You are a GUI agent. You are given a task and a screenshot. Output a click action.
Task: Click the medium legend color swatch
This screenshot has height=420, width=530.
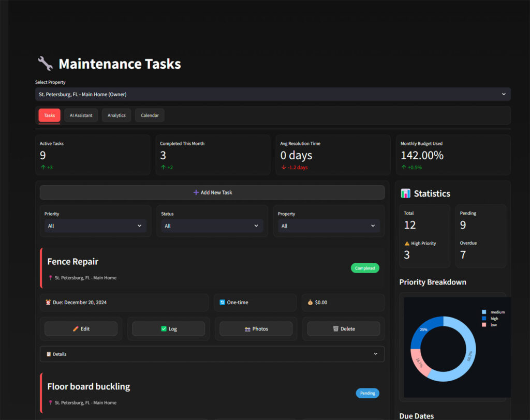coord(484,312)
